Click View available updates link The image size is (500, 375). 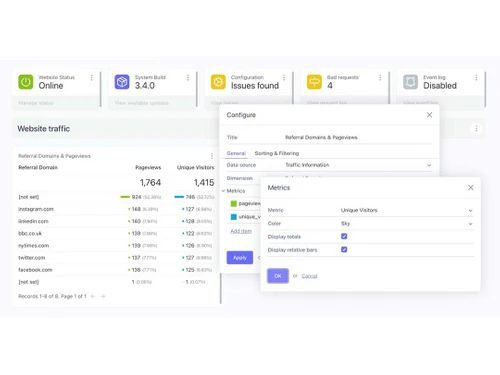click(141, 103)
